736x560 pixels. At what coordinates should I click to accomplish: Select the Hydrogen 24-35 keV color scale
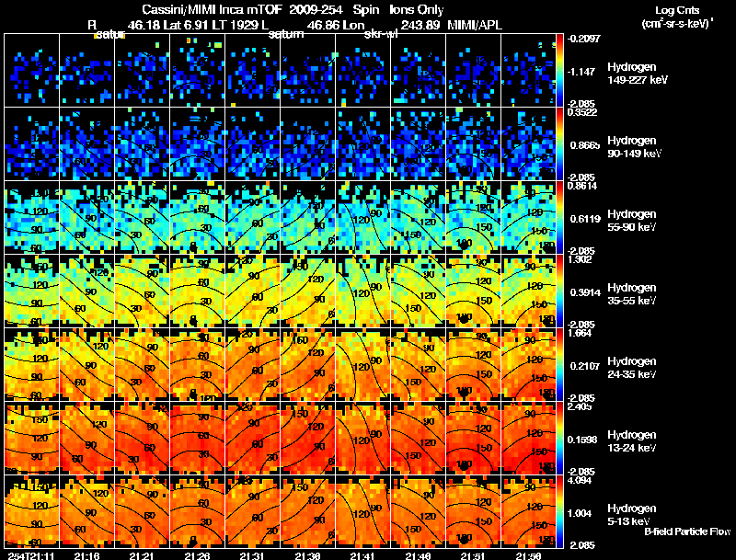pyautogui.click(x=559, y=365)
